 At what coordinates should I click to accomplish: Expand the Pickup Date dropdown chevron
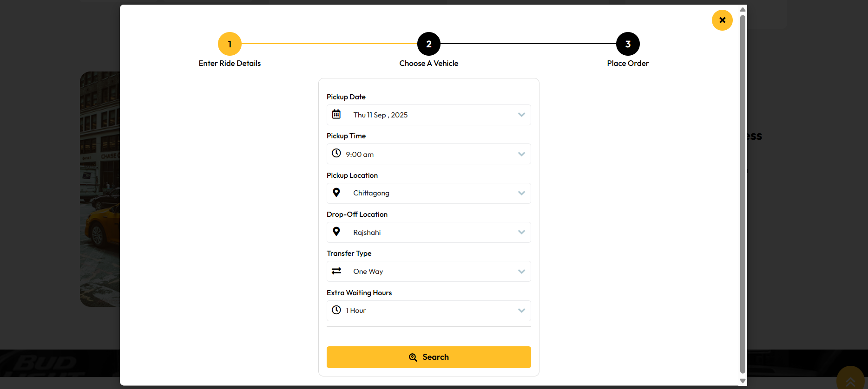click(x=521, y=115)
